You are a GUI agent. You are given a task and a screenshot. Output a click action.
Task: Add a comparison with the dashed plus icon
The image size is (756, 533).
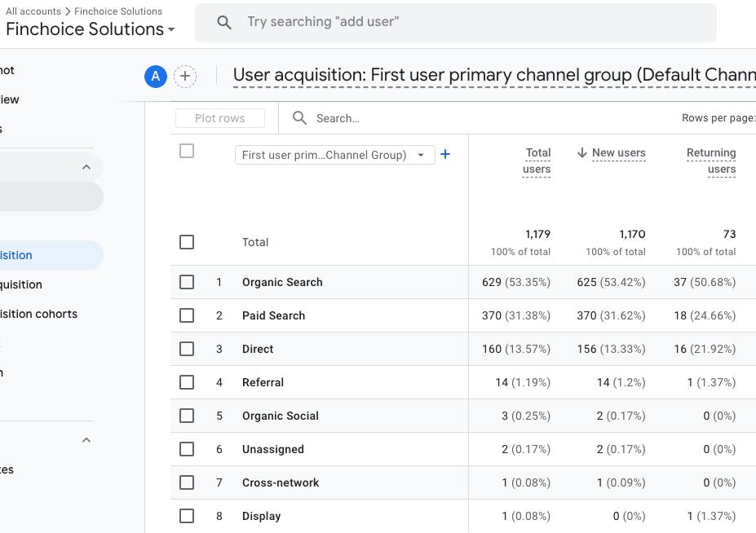(185, 77)
